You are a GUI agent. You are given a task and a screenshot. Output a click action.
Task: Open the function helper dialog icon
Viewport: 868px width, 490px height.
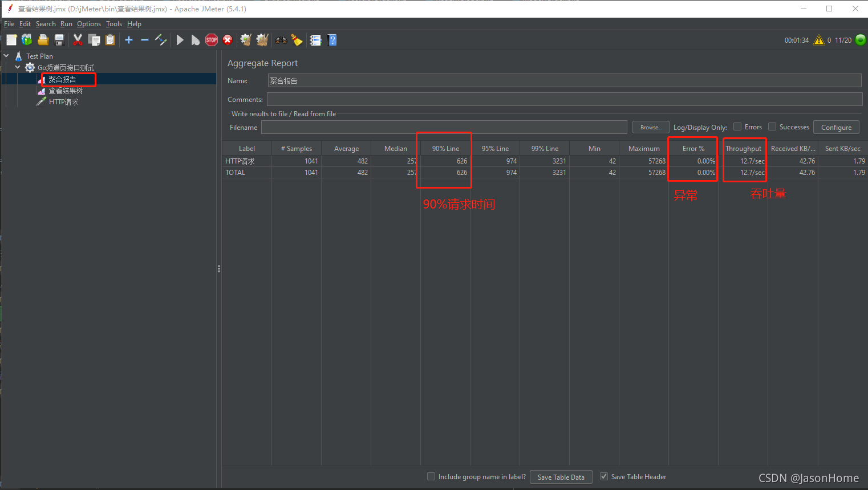pyautogui.click(x=315, y=40)
